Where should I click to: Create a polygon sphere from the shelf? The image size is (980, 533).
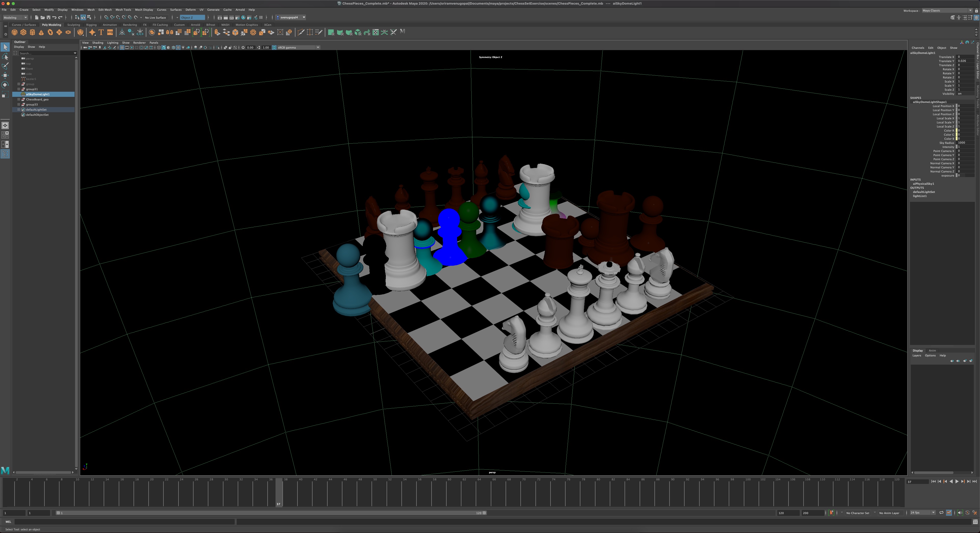coord(15,32)
